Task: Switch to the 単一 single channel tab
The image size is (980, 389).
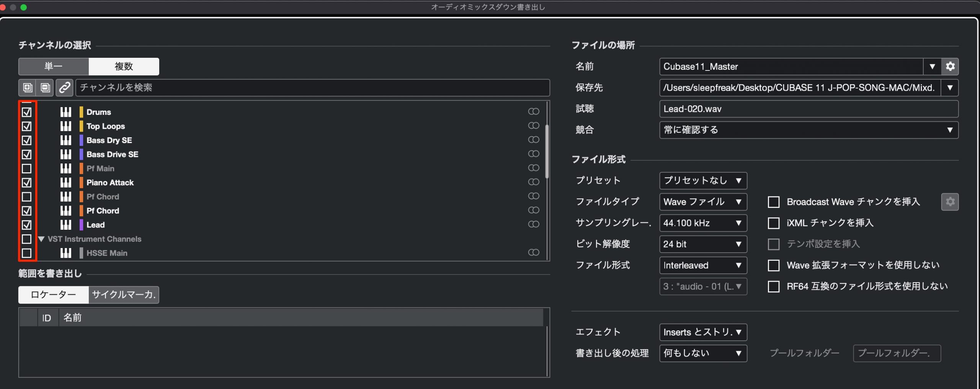Action: (x=54, y=67)
